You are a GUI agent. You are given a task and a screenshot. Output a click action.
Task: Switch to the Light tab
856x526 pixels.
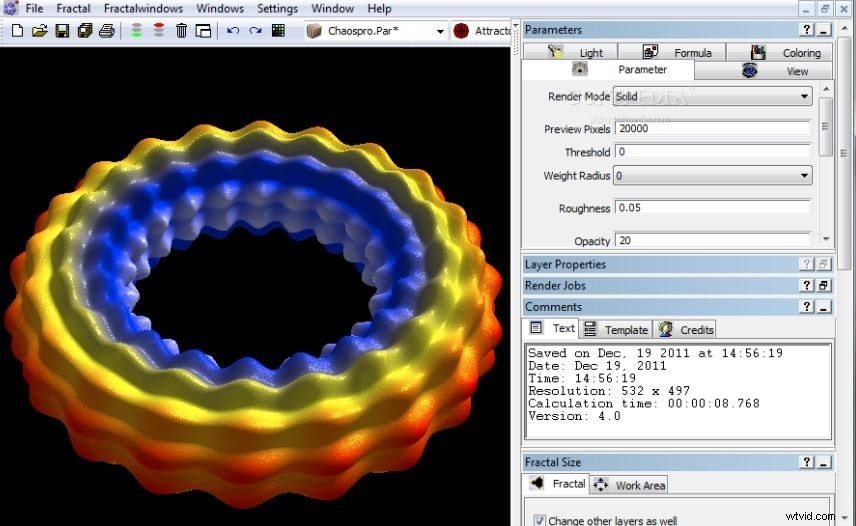click(x=571, y=52)
